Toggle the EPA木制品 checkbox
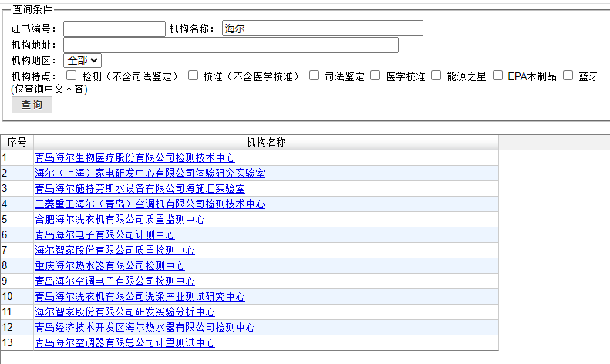 (x=497, y=75)
